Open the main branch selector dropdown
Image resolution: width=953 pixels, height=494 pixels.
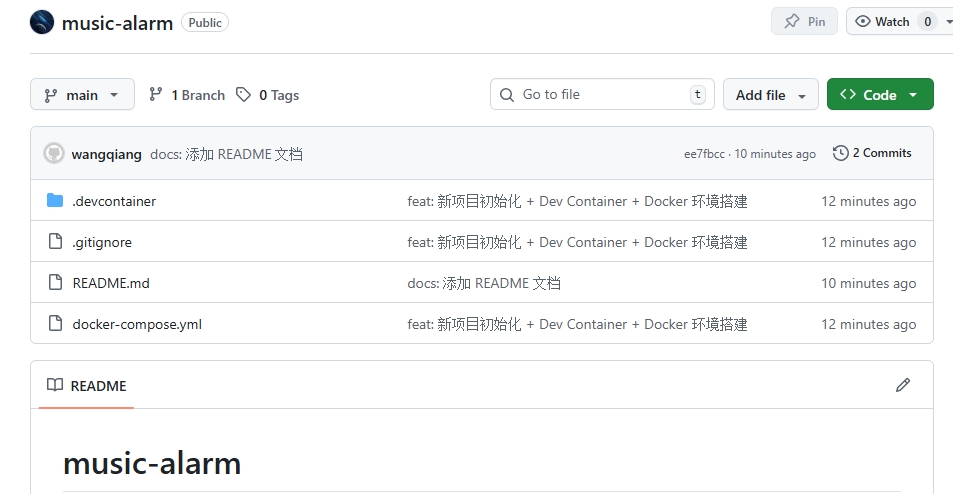pos(82,94)
